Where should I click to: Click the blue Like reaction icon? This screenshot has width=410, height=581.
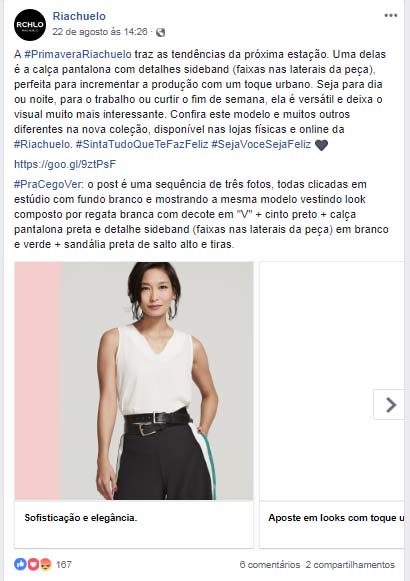pos(20,564)
